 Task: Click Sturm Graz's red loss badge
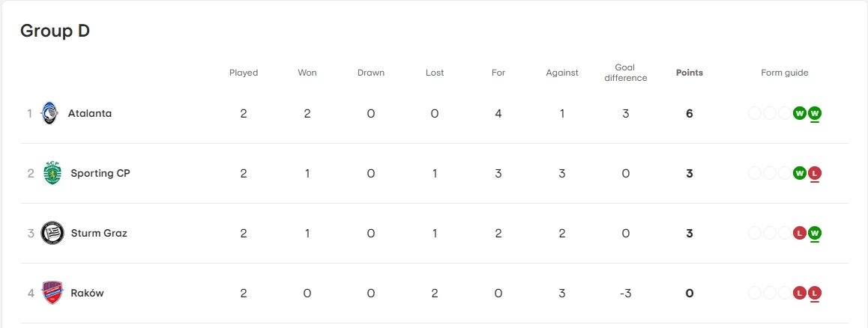[800, 233]
